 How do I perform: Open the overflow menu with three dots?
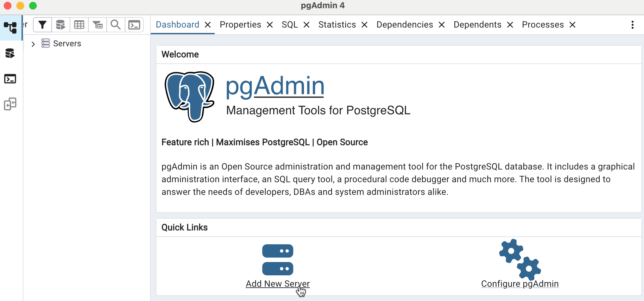[x=632, y=25]
